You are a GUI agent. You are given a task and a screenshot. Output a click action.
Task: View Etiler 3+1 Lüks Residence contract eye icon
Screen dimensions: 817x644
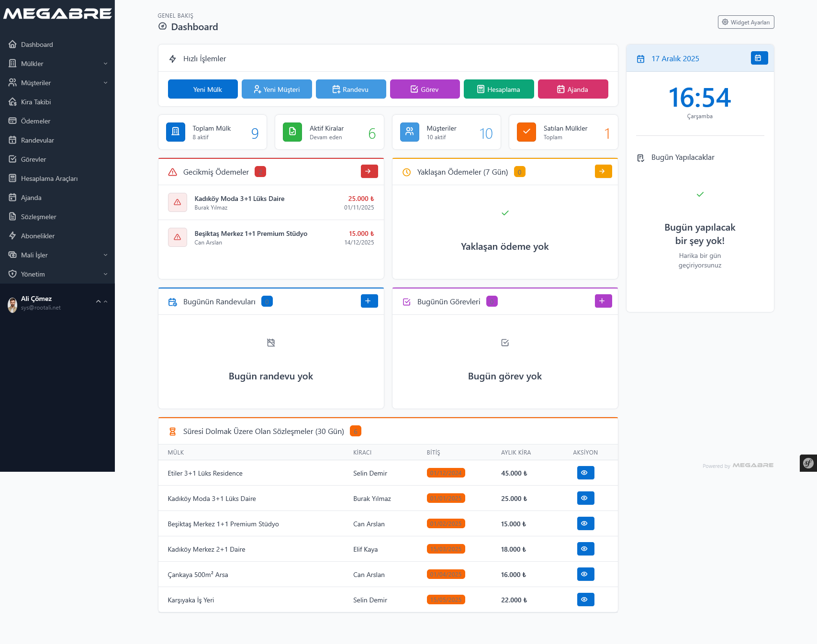tap(585, 473)
